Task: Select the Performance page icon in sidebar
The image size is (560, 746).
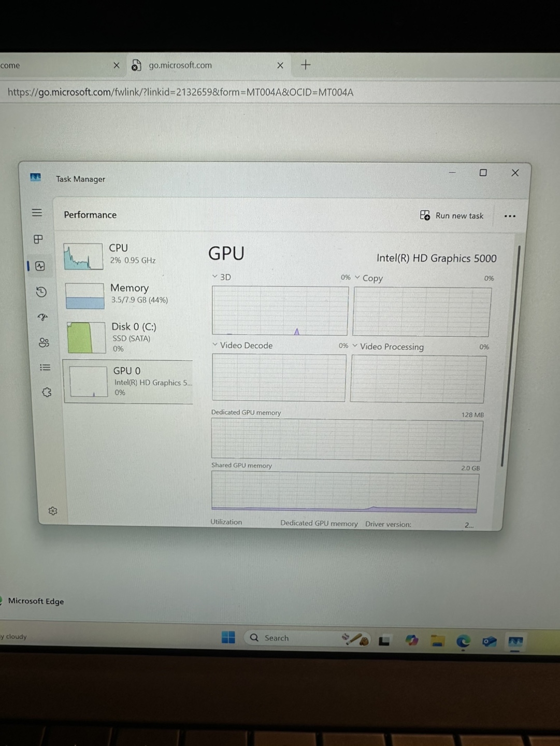Action: pos(40,266)
